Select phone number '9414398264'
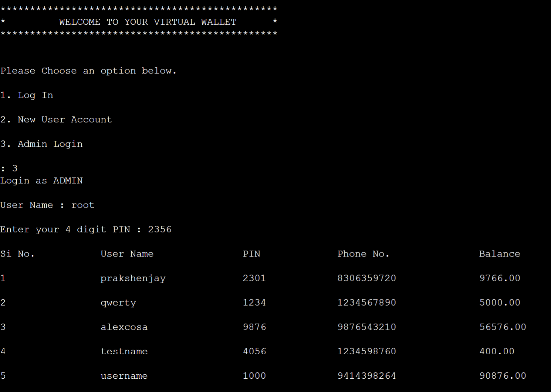This screenshot has height=392, width=551. (x=367, y=376)
